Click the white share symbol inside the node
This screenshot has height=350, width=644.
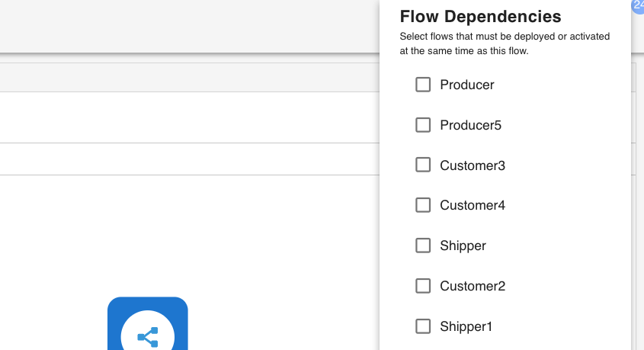[x=148, y=336]
